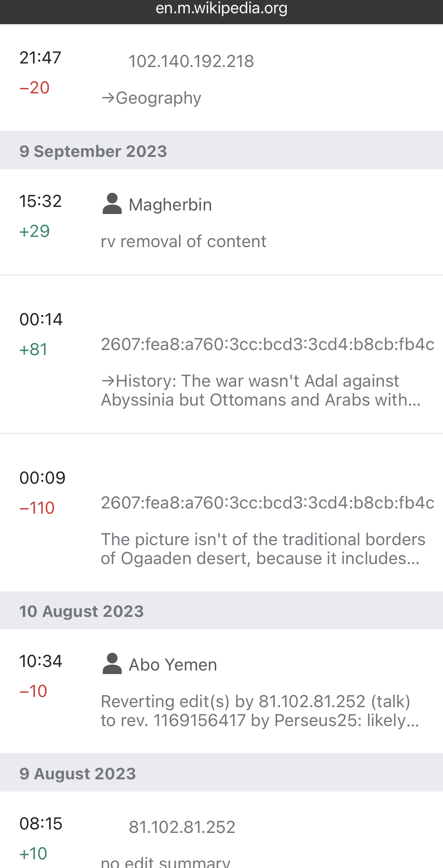Select the IPv6 editor of the 00:09 edit

click(x=267, y=503)
